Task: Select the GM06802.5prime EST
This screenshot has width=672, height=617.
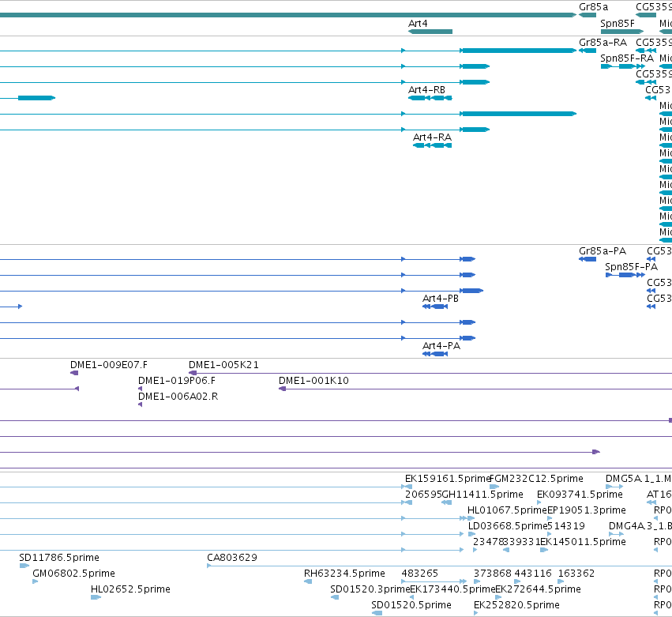Action: 36,581
